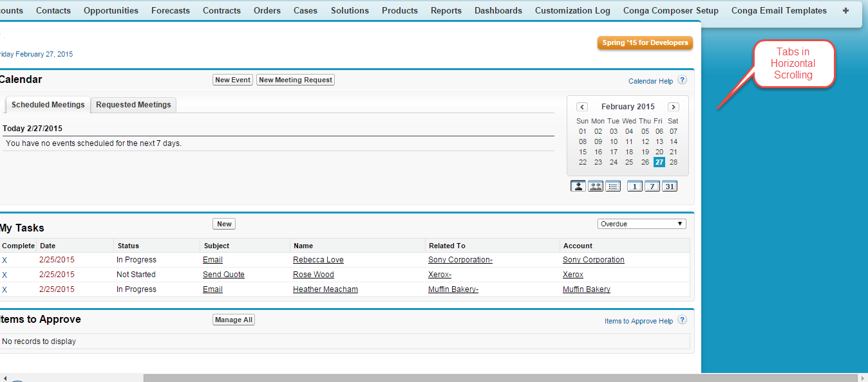Click the New Meeting Request button
Image resolution: width=868 pixels, height=382 pixels.
coord(296,80)
